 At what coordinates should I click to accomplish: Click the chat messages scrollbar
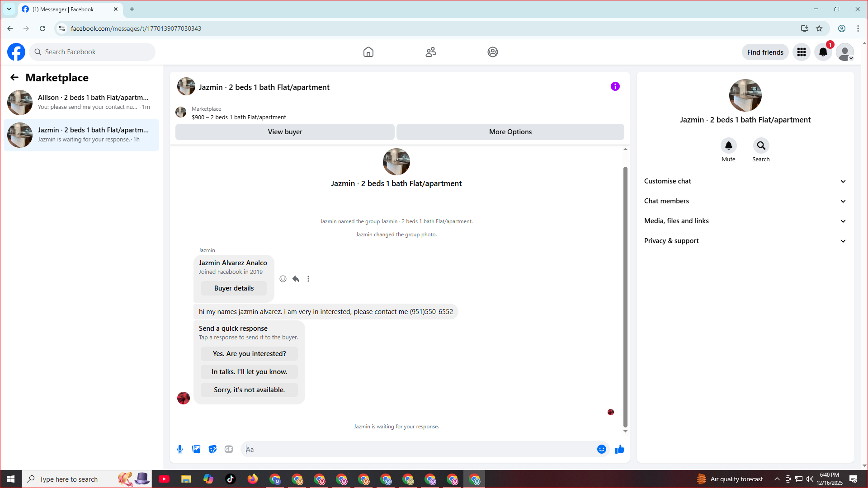[625, 297]
